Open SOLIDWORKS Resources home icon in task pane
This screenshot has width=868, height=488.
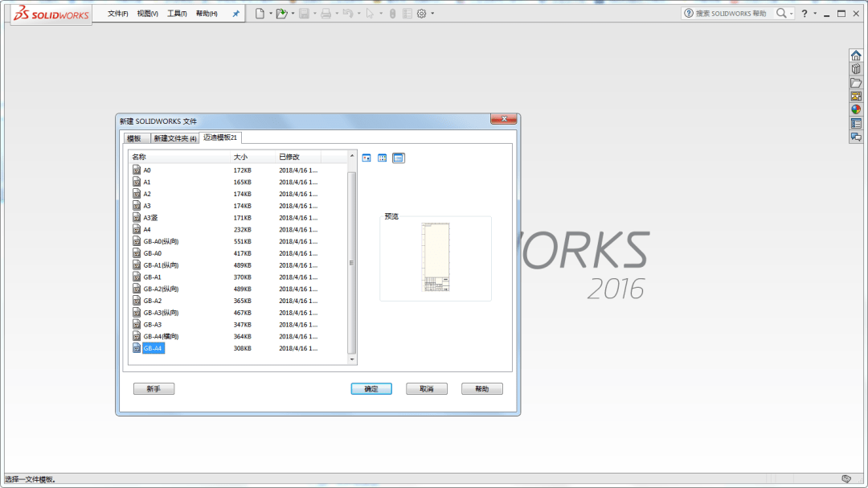[x=856, y=55]
